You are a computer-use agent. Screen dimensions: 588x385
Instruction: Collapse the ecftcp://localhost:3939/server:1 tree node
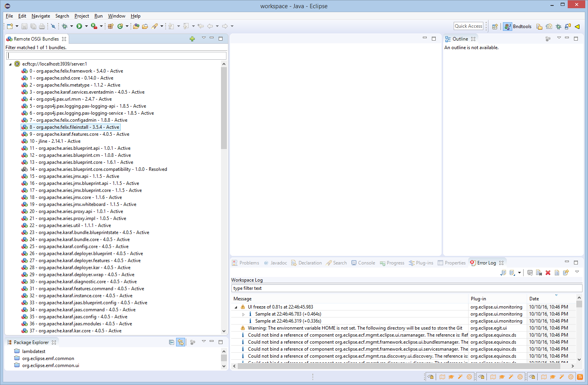10,64
